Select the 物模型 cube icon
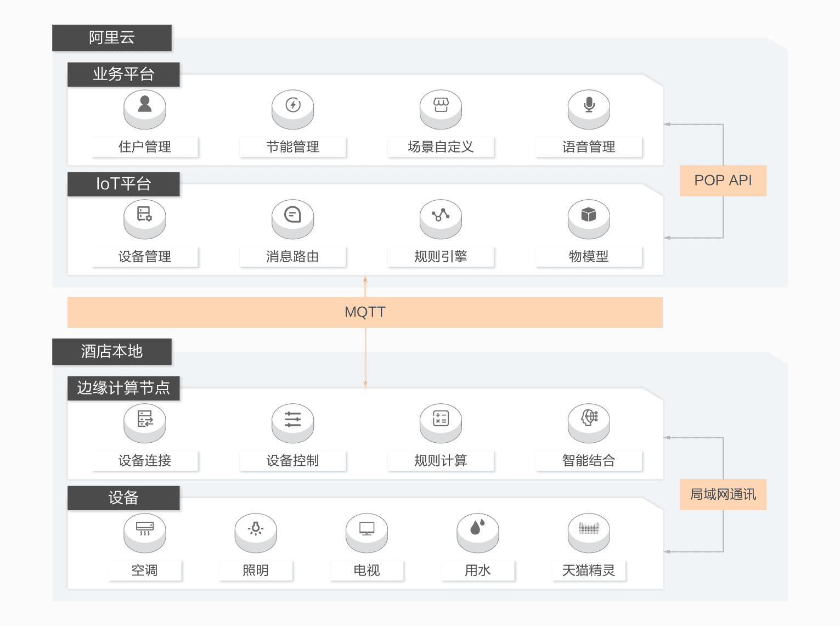The width and height of the screenshot is (840, 626). [589, 214]
